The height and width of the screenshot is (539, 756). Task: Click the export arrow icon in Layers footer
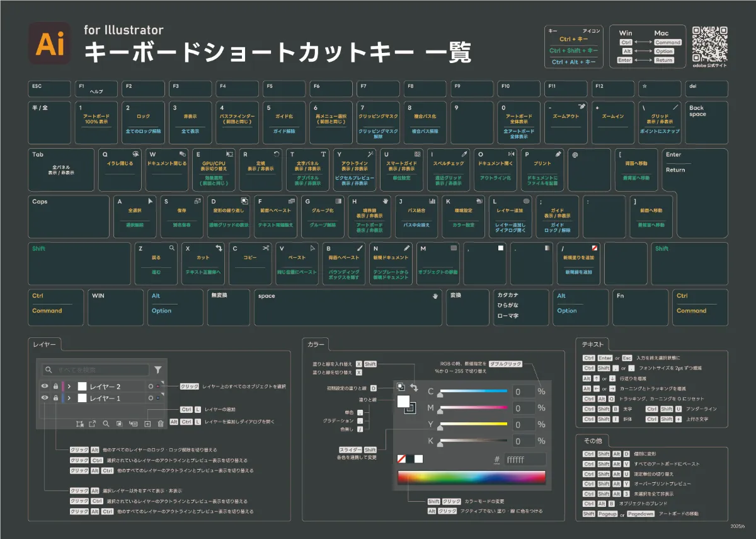point(93,424)
